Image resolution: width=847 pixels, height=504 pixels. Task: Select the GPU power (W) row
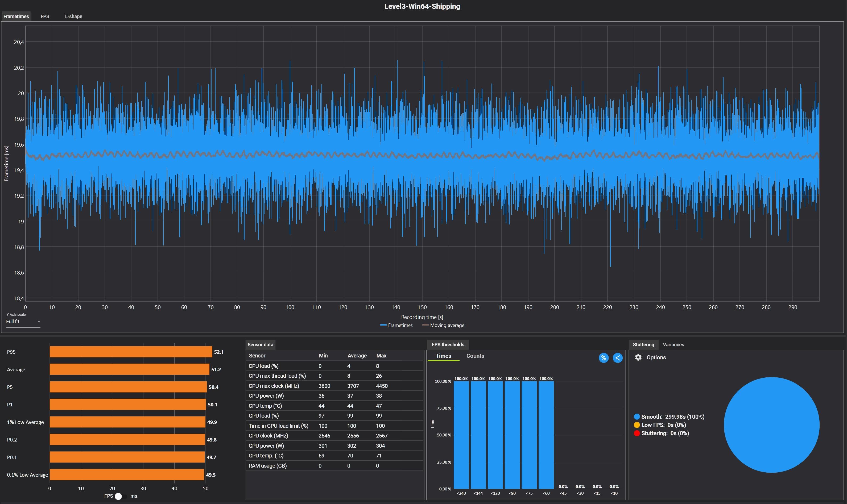pyautogui.click(x=334, y=446)
